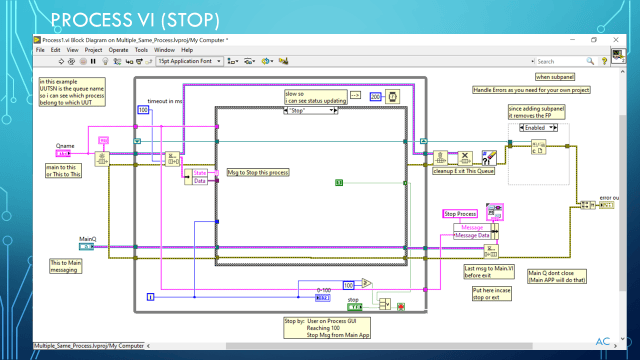Click the MainQ queue control terminal
Screen dimensions: 640x360
tap(87, 247)
